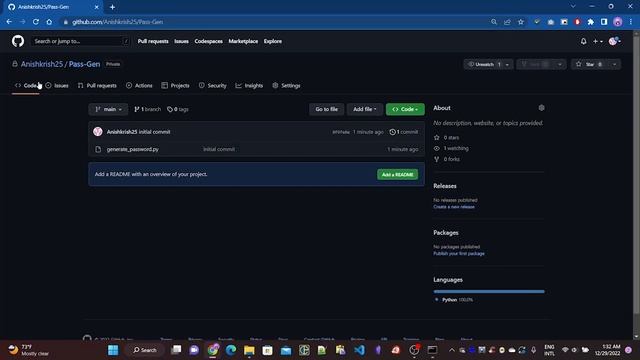View the 1 branch link
This screenshot has width=640, height=360.
[x=147, y=109]
